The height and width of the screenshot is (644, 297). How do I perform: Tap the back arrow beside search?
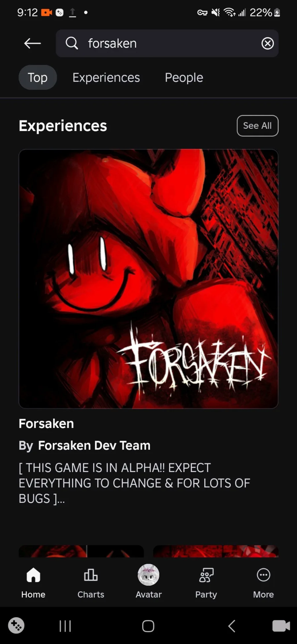click(32, 43)
